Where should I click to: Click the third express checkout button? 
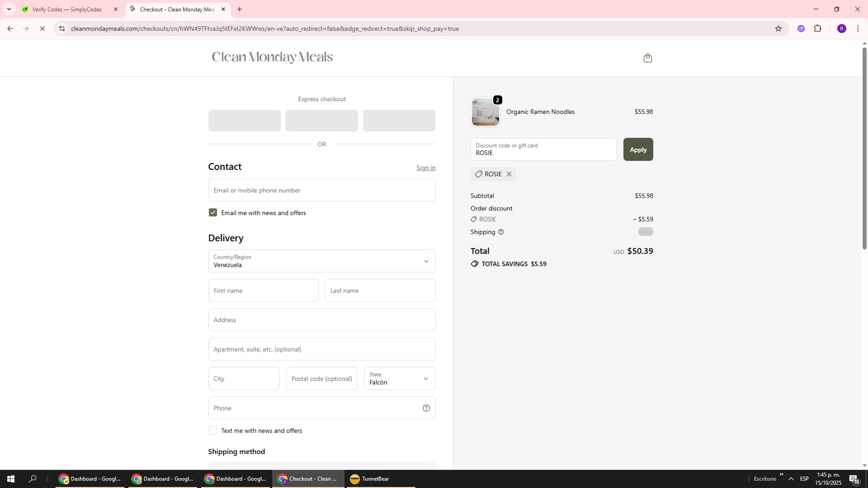coord(399,121)
